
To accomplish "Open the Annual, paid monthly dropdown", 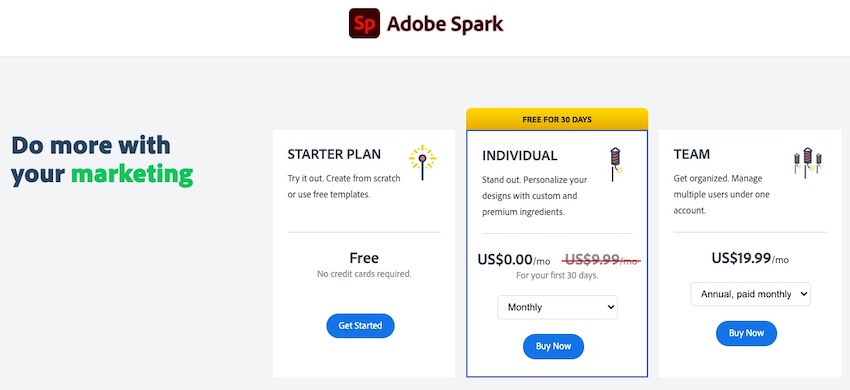I will point(750,294).
